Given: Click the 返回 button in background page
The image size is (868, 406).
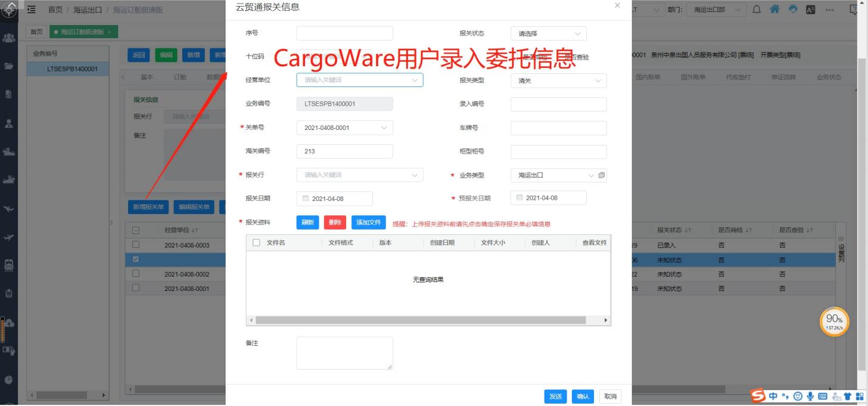Looking at the screenshot, I should pyautogui.click(x=139, y=55).
